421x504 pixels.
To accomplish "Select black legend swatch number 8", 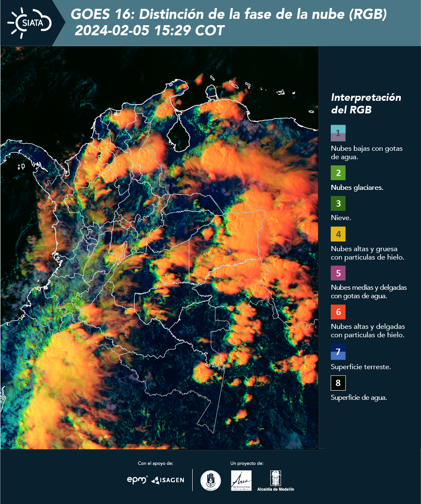I will (338, 383).
